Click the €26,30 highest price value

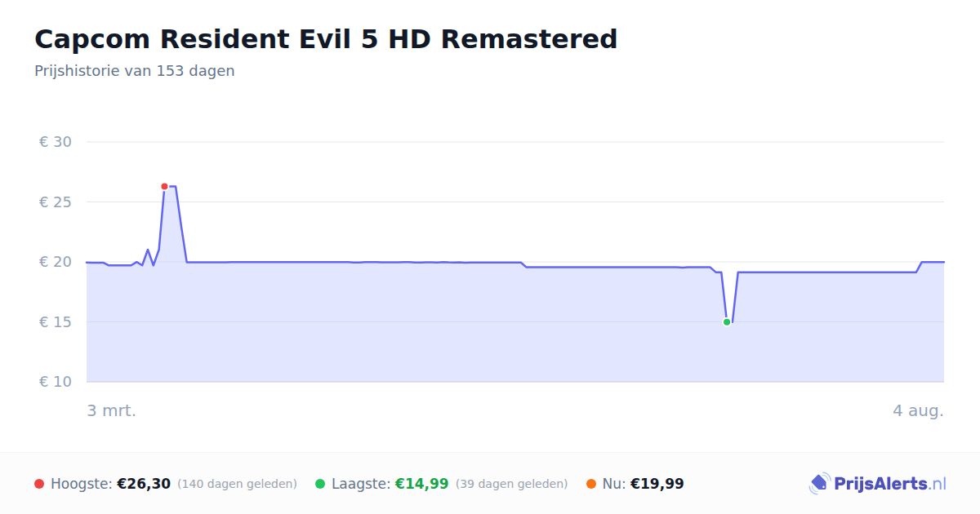click(144, 484)
